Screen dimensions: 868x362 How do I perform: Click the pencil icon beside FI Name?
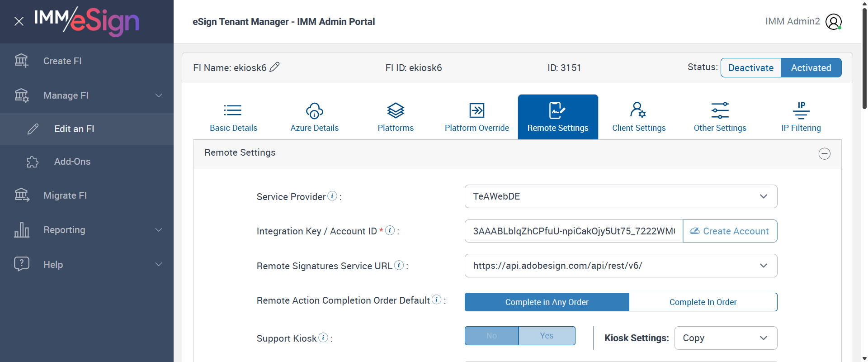pyautogui.click(x=274, y=67)
